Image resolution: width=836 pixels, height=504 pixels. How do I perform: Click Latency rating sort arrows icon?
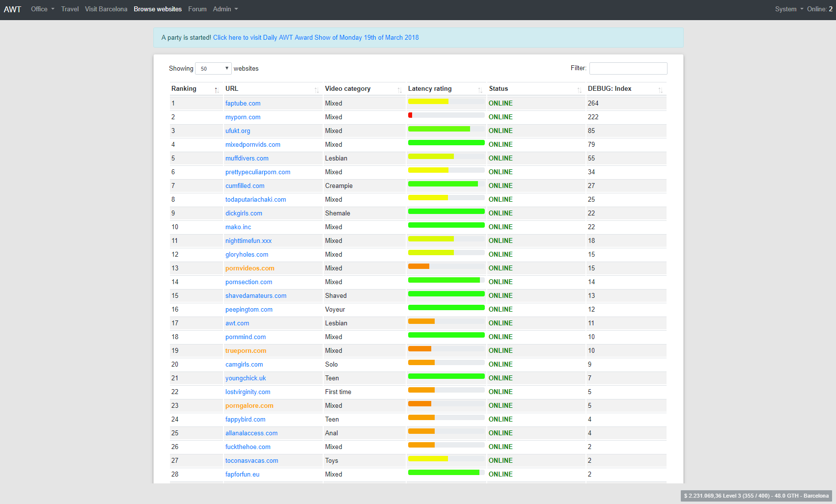click(480, 90)
